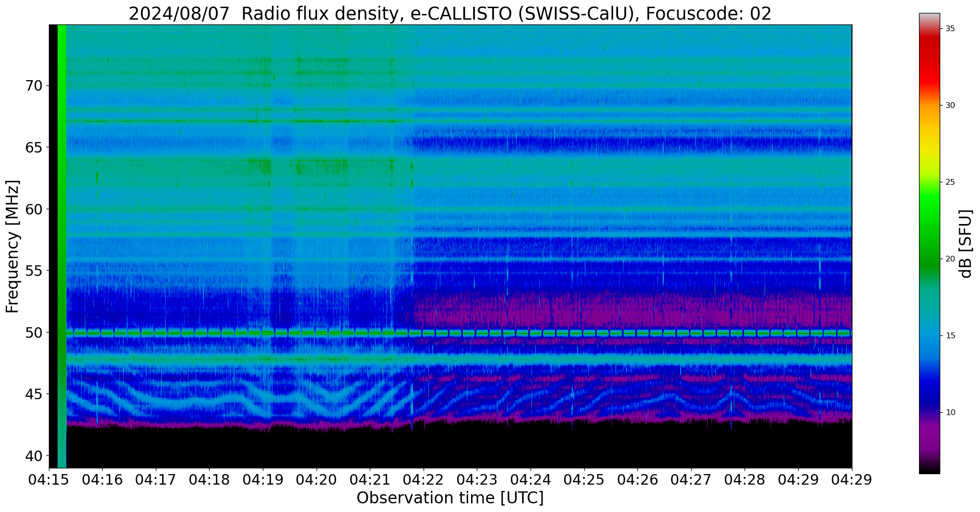The image size is (980, 512).
Task: Click the 04:28 time tick label
Action: click(744, 480)
